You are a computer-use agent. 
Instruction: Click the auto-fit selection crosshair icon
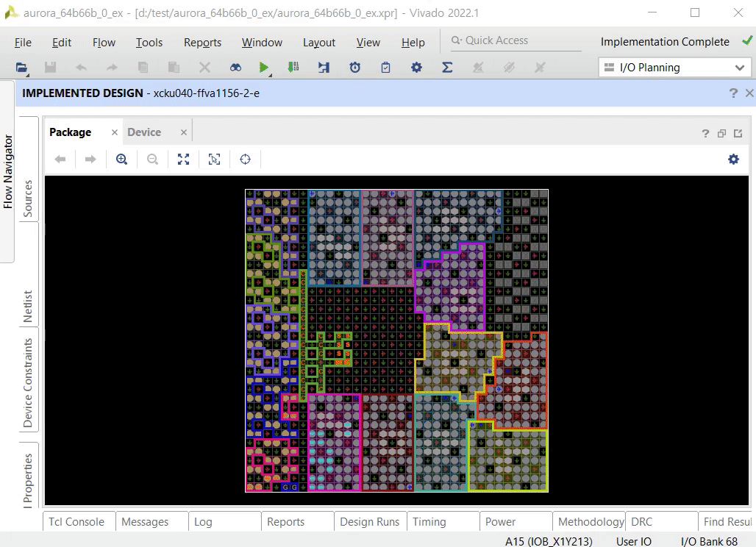tap(245, 159)
